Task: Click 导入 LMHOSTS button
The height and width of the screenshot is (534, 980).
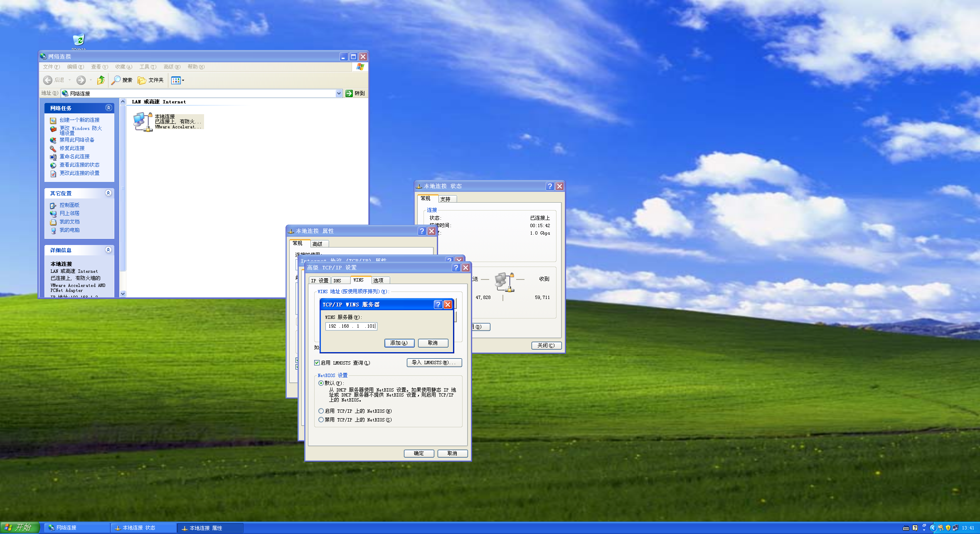Action: tap(434, 363)
